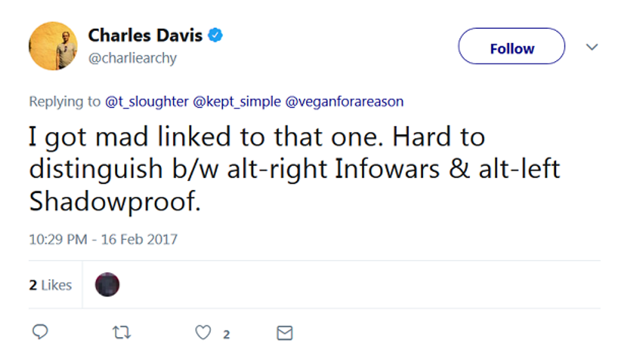The image size is (630, 364).
Task: Click the word Infowars in the tweet
Action: [x=377, y=169]
